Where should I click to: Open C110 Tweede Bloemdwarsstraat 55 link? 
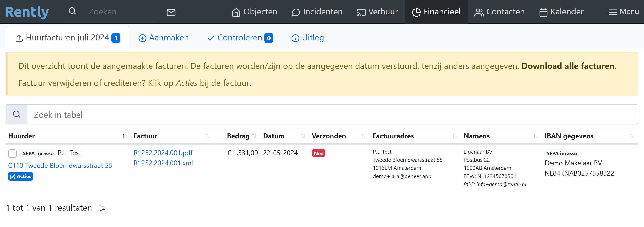tap(60, 165)
